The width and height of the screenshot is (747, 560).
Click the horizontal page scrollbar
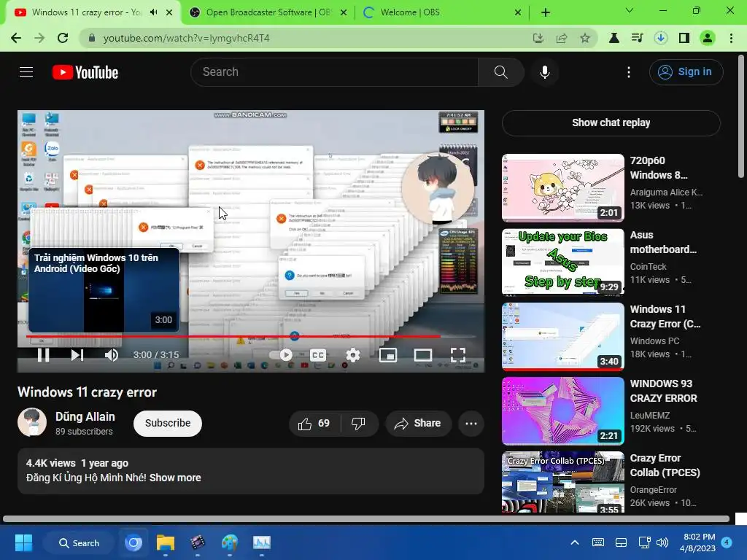(366, 518)
